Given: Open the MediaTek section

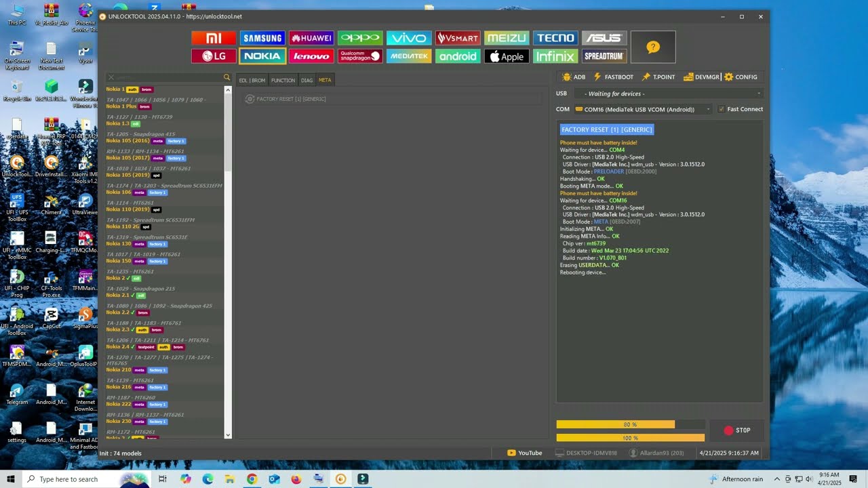Looking at the screenshot, I should [409, 56].
